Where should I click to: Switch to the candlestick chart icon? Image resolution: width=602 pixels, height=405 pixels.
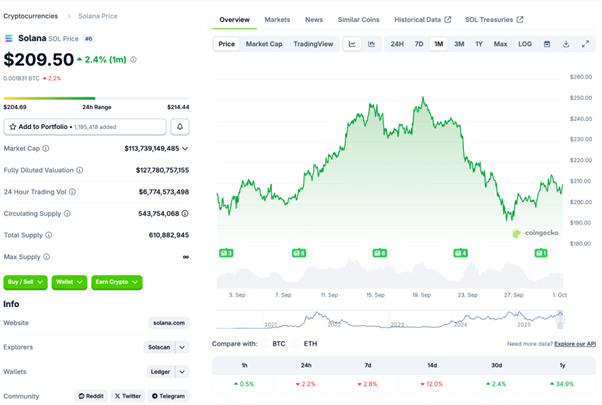pyautogui.click(x=371, y=44)
